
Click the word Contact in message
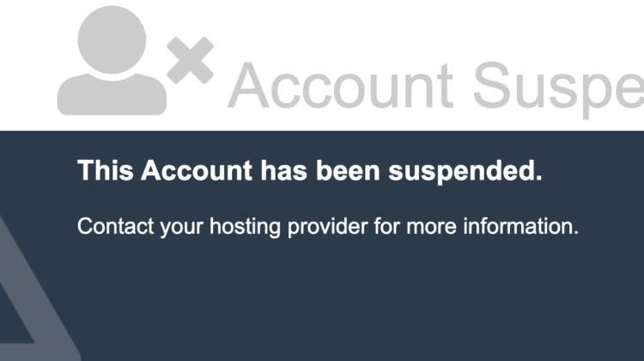pos(115,226)
